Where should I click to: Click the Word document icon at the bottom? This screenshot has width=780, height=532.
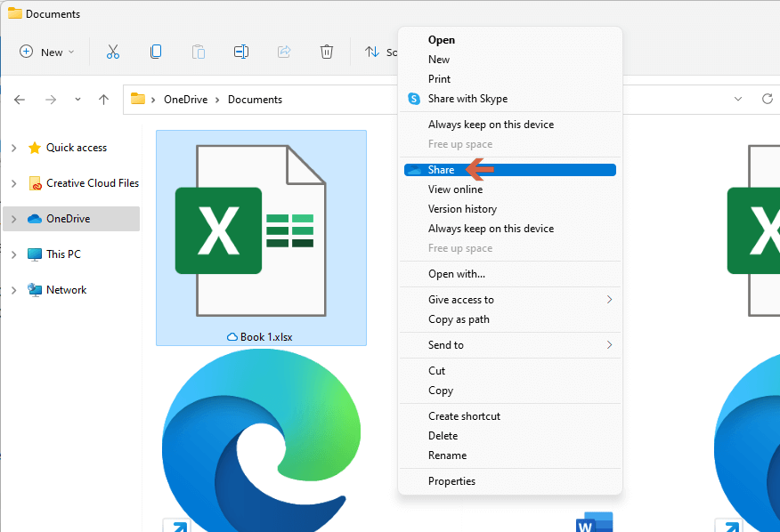594,522
